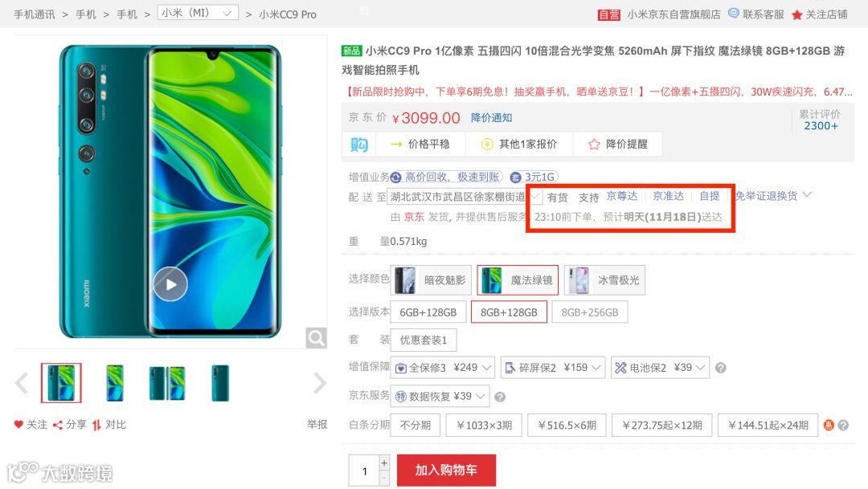The width and height of the screenshot is (868, 489).
Task: Select ¥516.5×6期 installment option
Action: [x=567, y=426]
